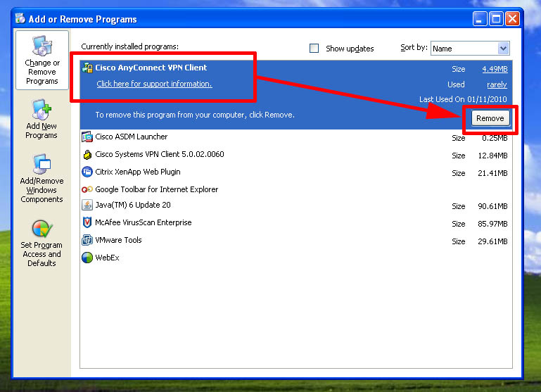Click the Name value in Sort by field
541x392 pixels.
click(x=443, y=49)
